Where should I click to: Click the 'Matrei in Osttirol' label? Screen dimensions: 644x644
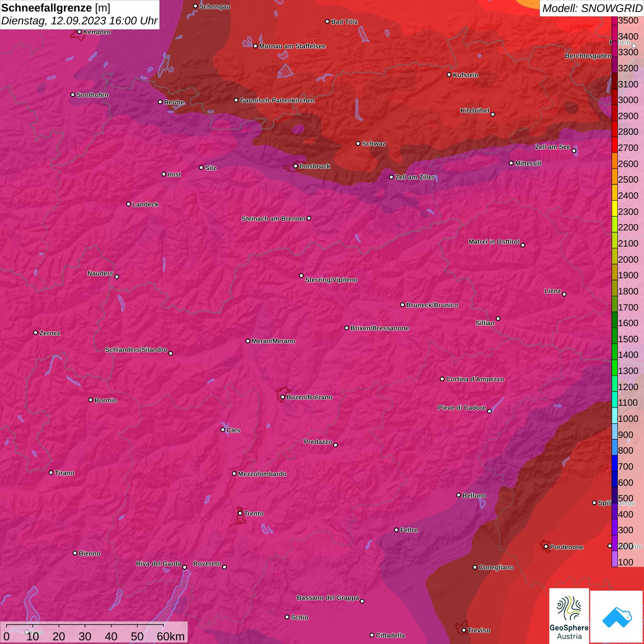(494, 241)
